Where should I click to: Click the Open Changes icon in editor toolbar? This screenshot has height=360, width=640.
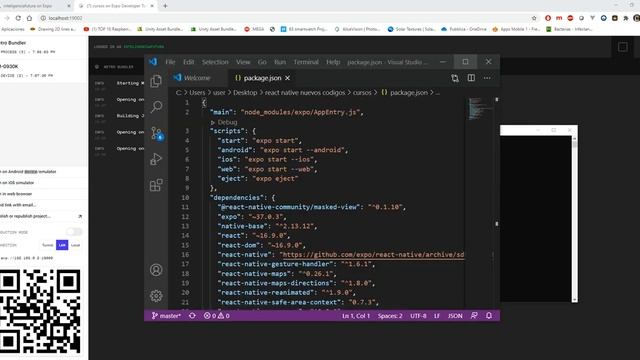pos(455,78)
